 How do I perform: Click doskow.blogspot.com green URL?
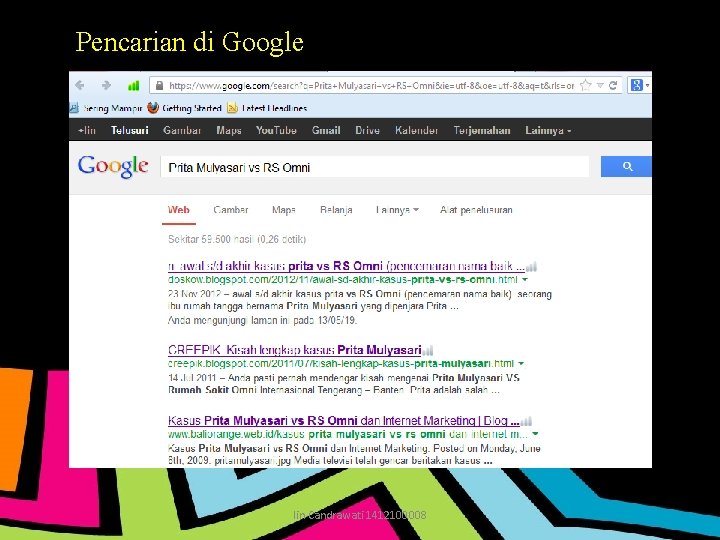tap(343, 280)
